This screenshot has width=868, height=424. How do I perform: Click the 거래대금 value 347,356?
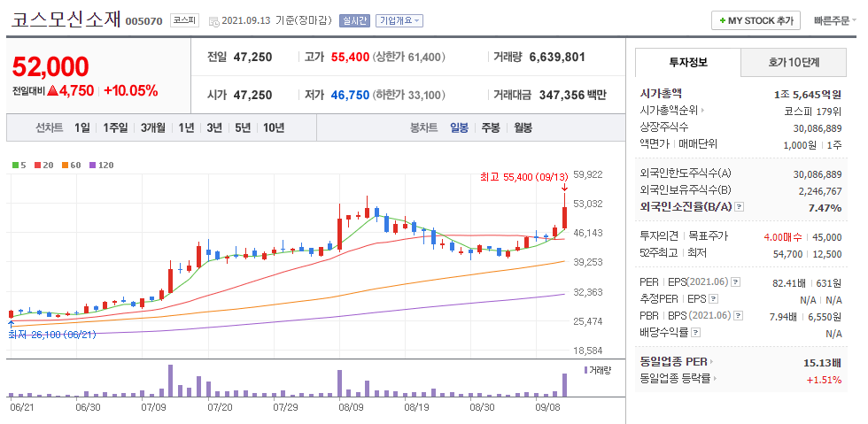pyautogui.click(x=562, y=96)
